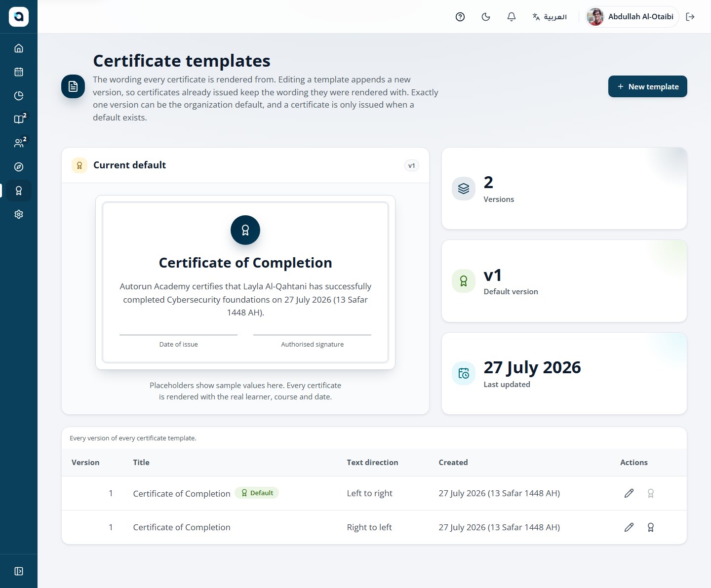Screen dimensions: 711x588
Task: Click the "Date of issue" label on certificate
Action: [x=179, y=345]
